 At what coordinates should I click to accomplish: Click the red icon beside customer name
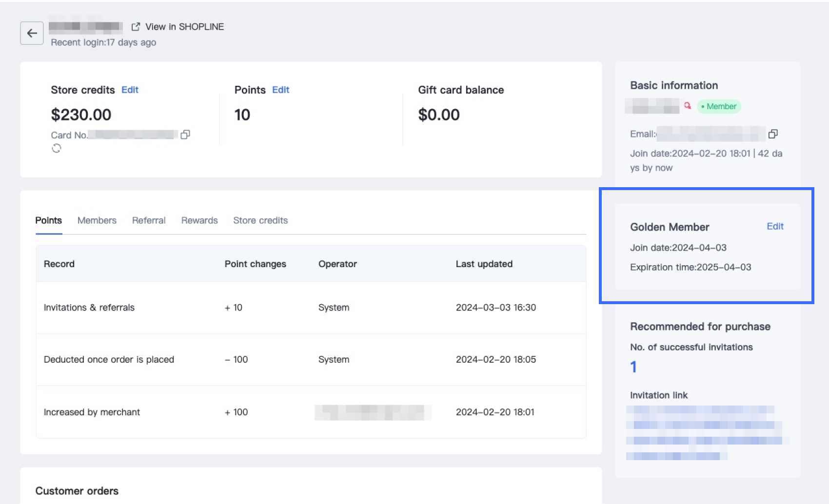688,106
